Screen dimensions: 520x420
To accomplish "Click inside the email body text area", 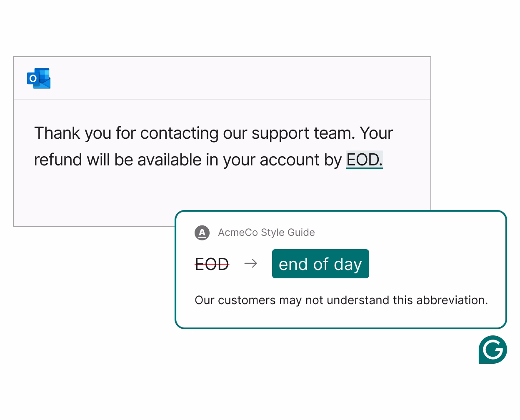I will pyautogui.click(x=208, y=146).
